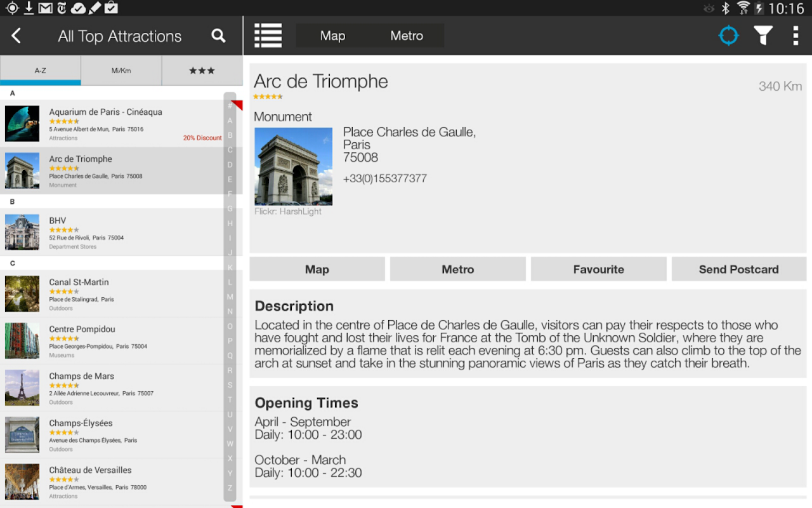Sort attractions by A-Z tab
Screen dimensions: 812x508
click(41, 70)
